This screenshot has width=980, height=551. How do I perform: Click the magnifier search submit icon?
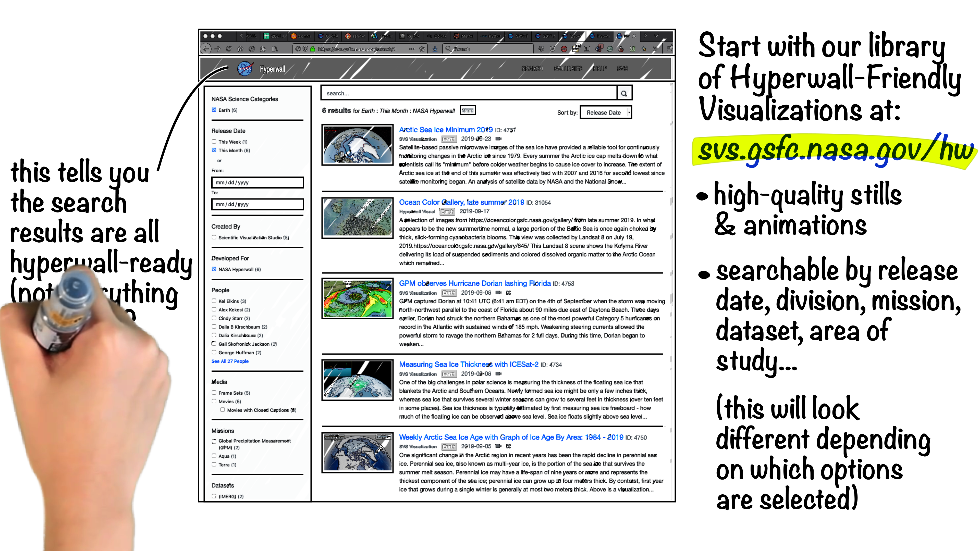pyautogui.click(x=624, y=93)
